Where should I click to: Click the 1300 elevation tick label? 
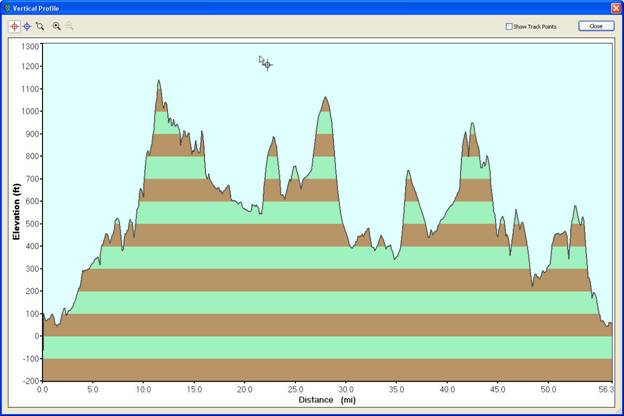(x=28, y=46)
